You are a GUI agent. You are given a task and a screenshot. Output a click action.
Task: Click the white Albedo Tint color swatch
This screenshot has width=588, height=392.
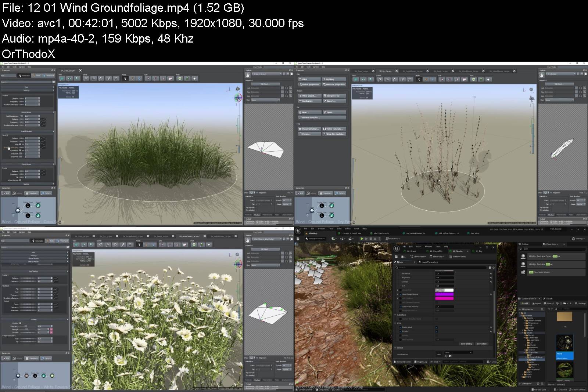444,290
